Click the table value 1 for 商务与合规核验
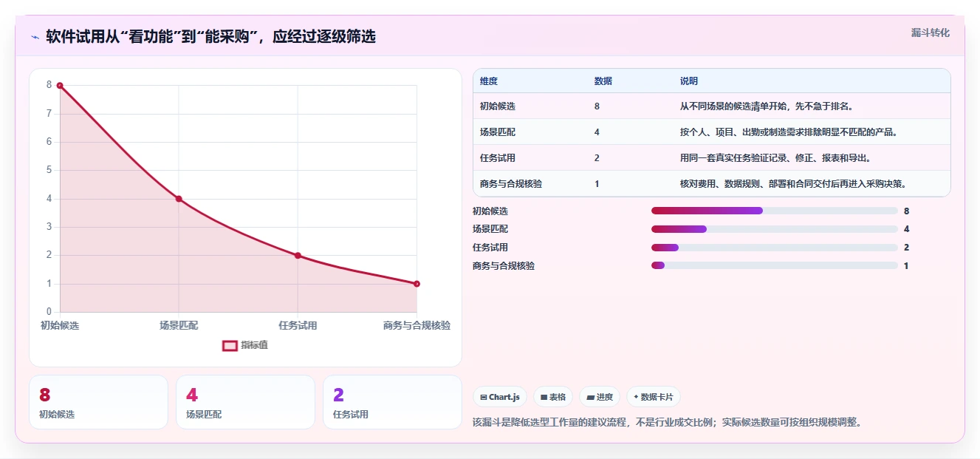The width and height of the screenshot is (980, 459). tap(597, 184)
